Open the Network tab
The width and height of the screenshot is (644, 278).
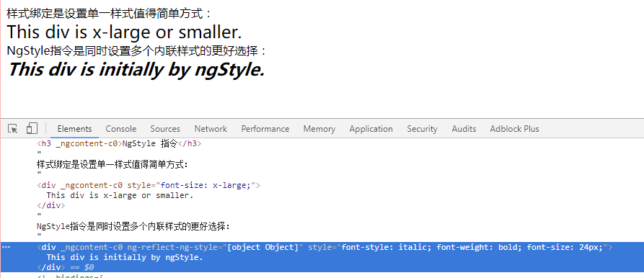(x=211, y=129)
